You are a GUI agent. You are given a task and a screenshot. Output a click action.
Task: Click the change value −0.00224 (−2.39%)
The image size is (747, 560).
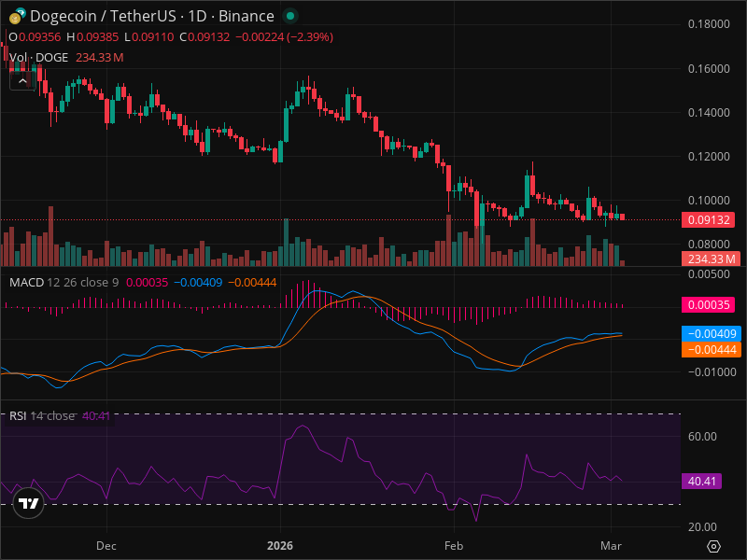(x=285, y=37)
